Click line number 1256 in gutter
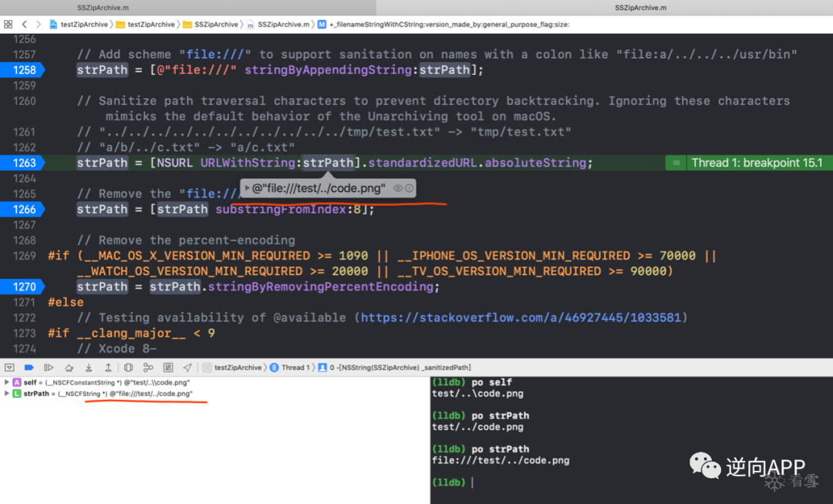Image resolution: width=833 pixels, height=504 pixels. tap(25, 39)
